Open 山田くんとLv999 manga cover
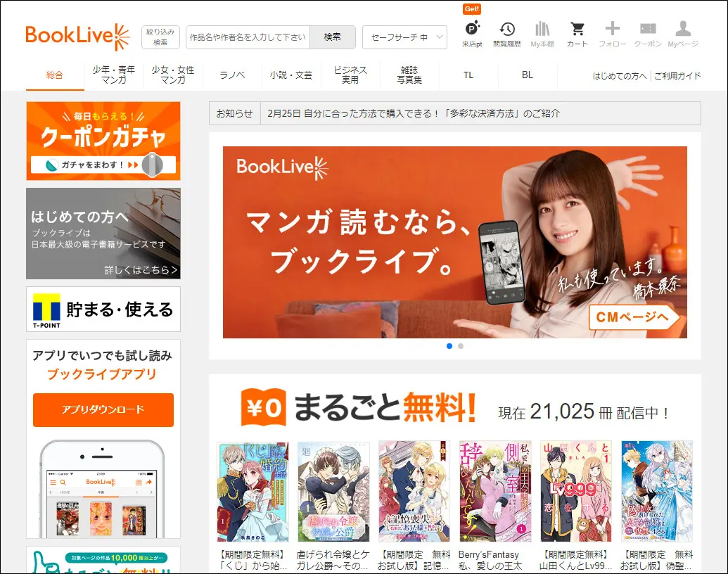Viewport: 728px width, 574px height. [x=575, y=491]
